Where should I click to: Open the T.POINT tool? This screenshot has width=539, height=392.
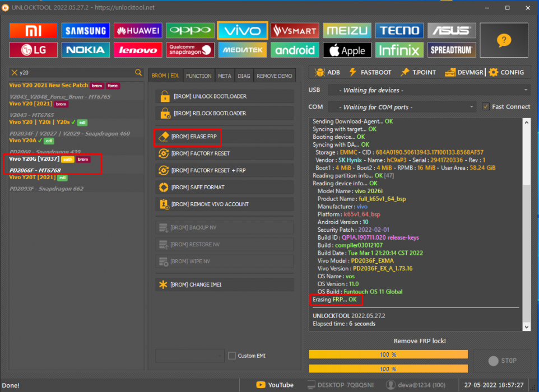pos(419,72)
